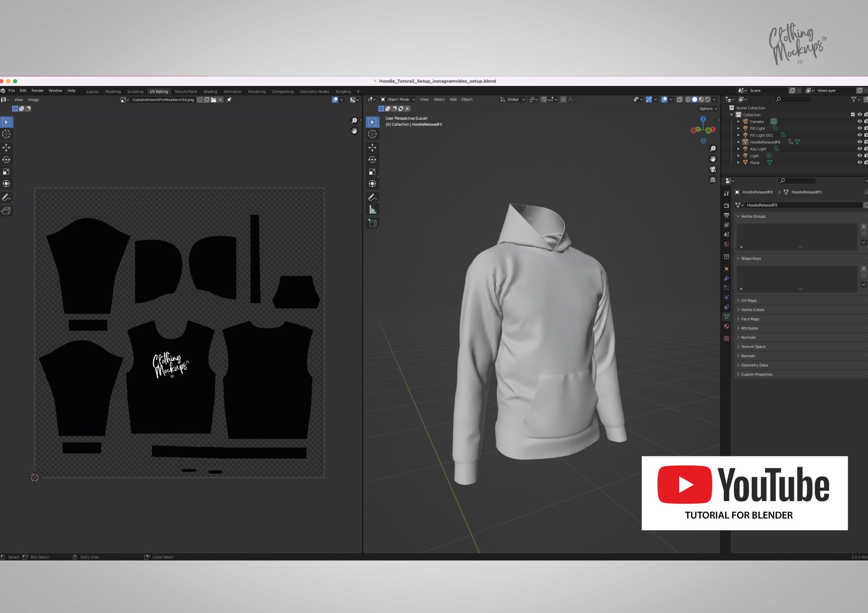Open the Render Properties tab
The height and width of the screenshot is (613, 868).
727,206
